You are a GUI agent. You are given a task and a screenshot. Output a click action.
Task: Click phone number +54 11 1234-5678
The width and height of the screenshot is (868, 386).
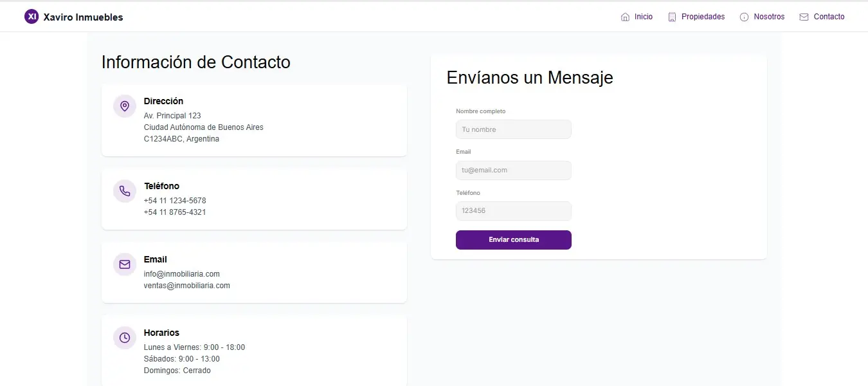[x=175, y=201]
